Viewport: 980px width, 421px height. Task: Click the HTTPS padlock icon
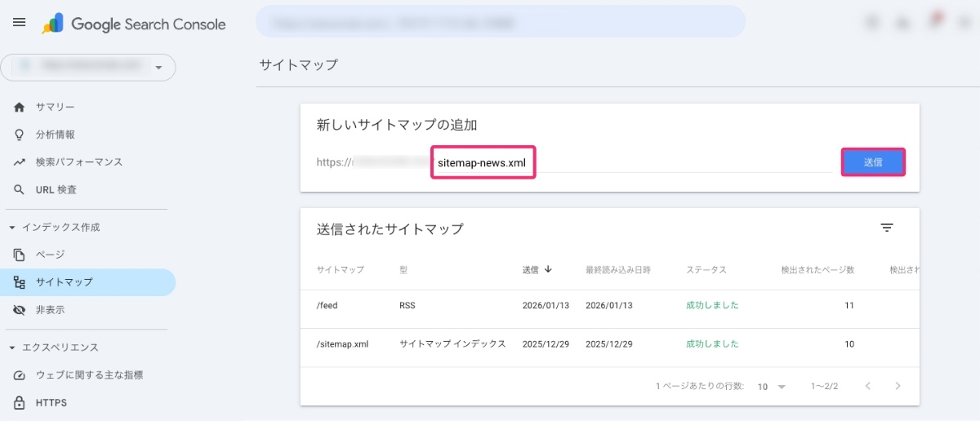pyautogui.click(x=20, y=403)
